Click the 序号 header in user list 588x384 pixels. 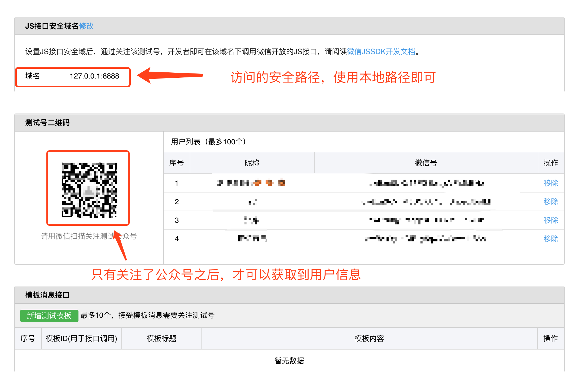coord(177,163)
